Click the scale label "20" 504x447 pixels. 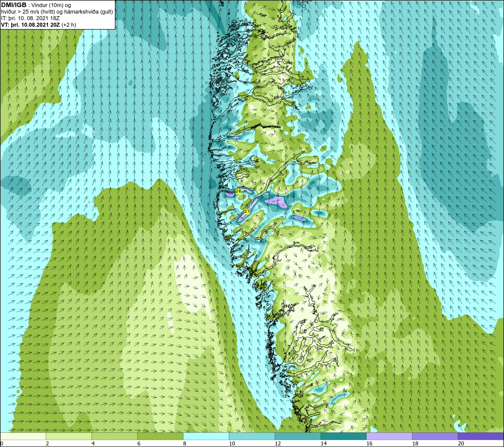click(x=461, y=443)
